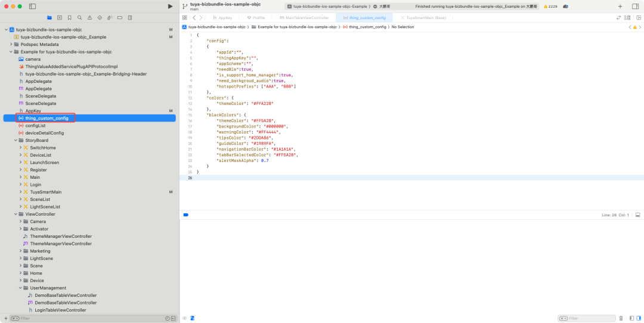Select thing_custom_config in the navigator

pos(89,118)
